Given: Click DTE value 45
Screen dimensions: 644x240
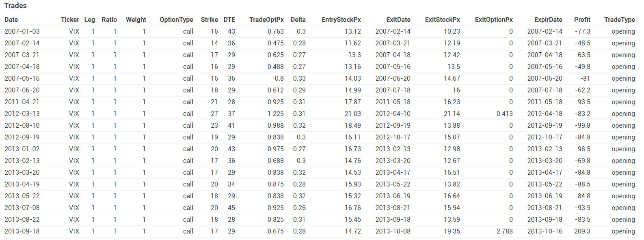Looking at the screenshot, I should (231, 208).
